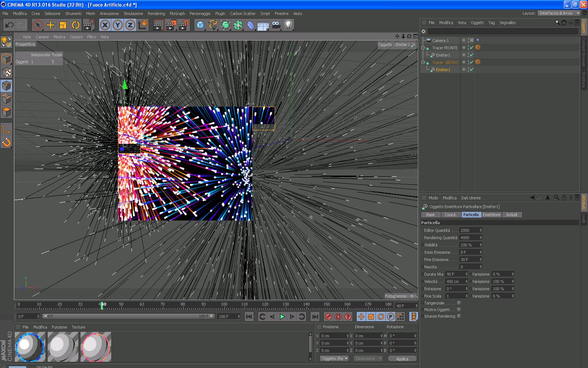Open the render settings icon
This screenshot has width=588, height=368.
[x=184, y=25]
